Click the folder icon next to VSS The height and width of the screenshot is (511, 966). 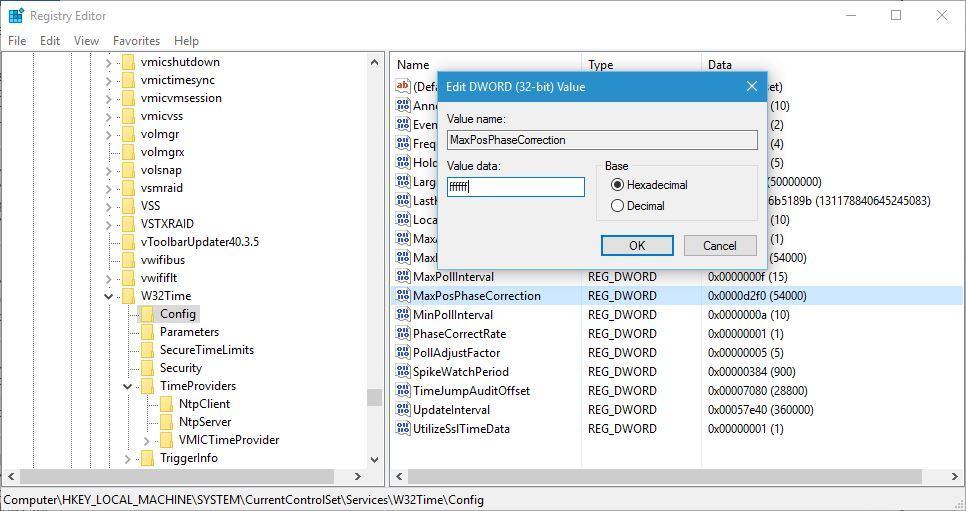pos(128,206)
